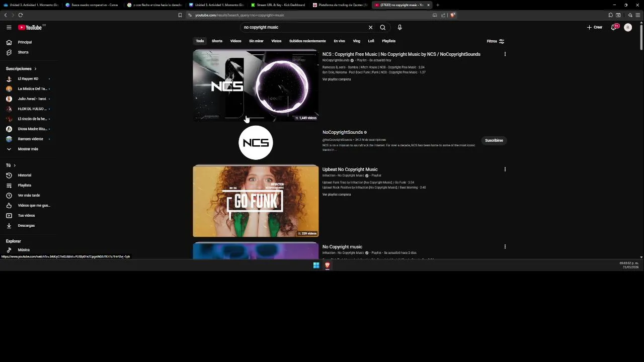Viewport: 644px width, 362px height.
Task: Select the En vivo filter chip
Action: (x=339, y=41)
